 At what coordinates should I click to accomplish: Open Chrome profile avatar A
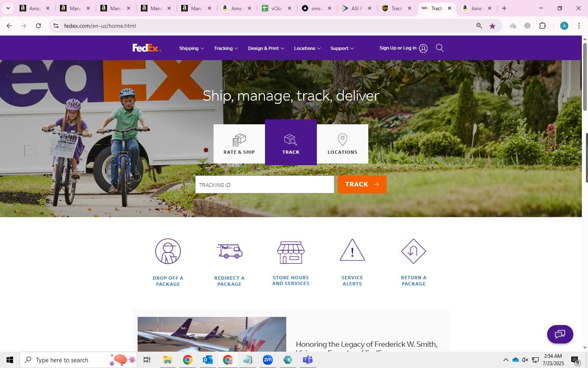[x=564, y=26]
